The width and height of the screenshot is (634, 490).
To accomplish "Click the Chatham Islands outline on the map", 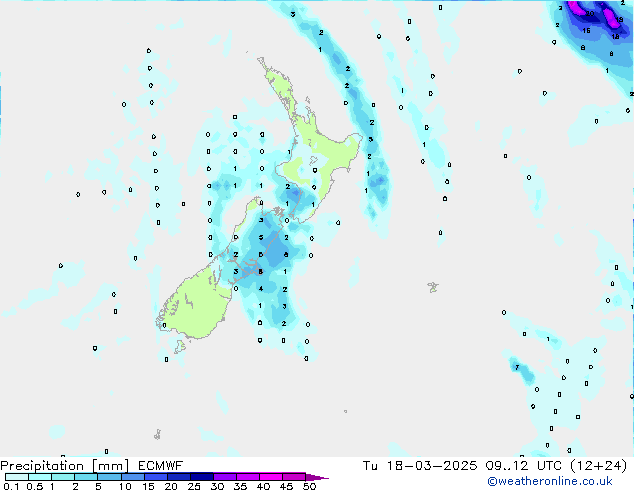I will [x=433, y=287].
